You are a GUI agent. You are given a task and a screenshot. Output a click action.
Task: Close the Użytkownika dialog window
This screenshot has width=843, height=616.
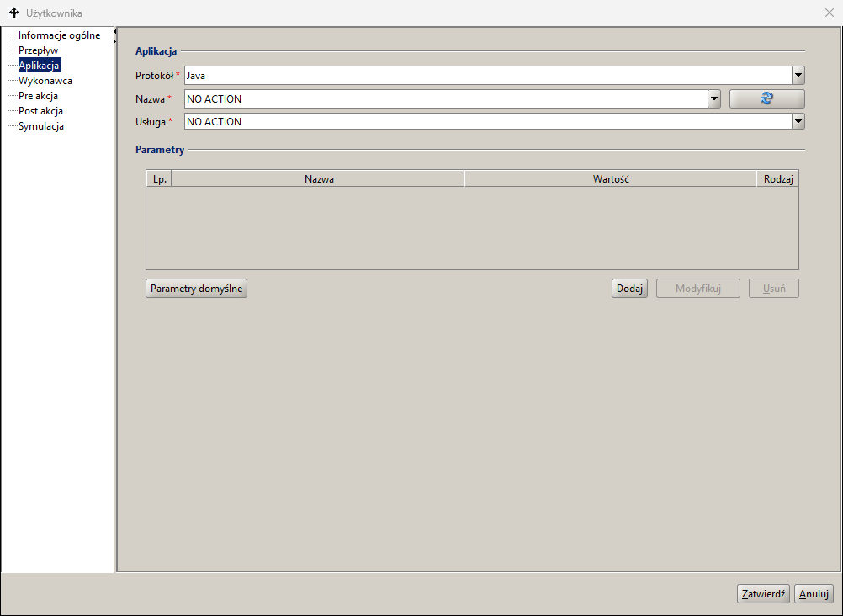click(829, 13)
